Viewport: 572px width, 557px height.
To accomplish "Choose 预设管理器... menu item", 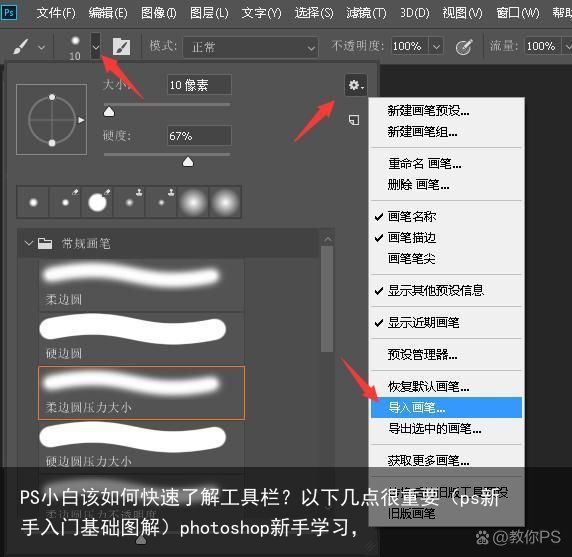I will click(447, 355).
